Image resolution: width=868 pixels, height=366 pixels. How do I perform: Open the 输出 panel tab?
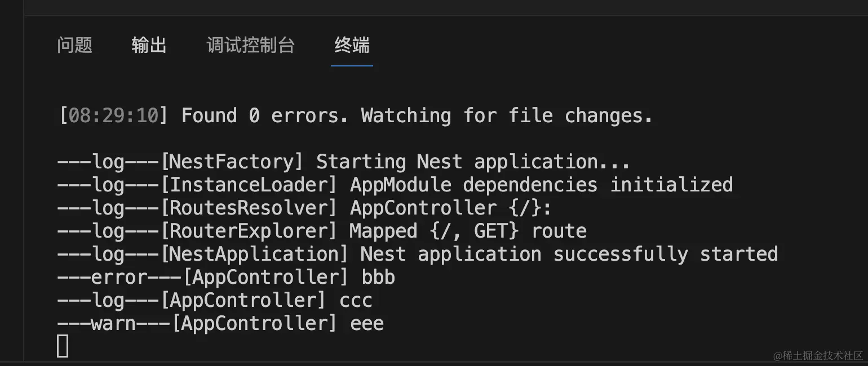[x=149, y=45]
